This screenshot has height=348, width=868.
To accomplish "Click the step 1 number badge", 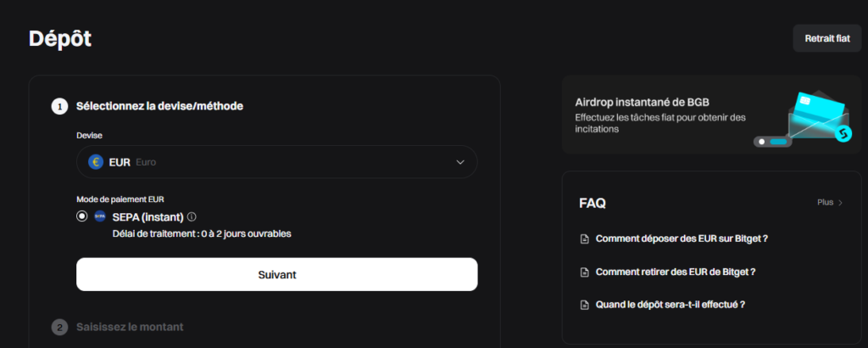I will coord(59,106).
